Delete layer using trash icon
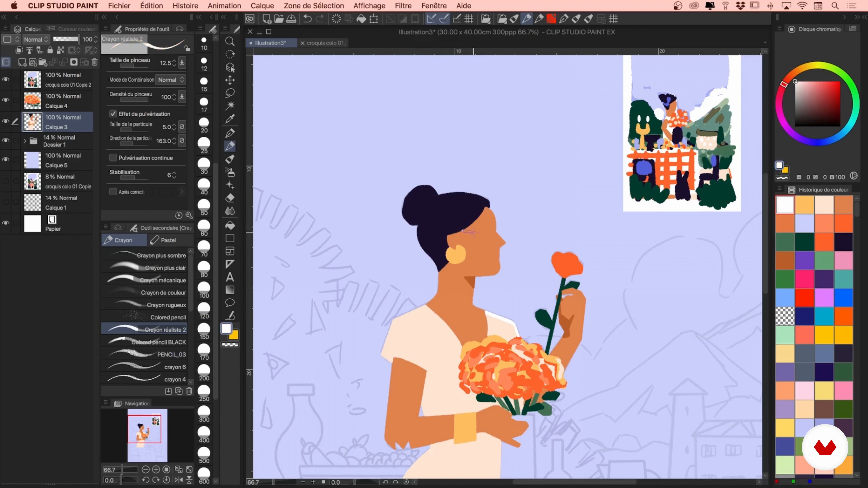 95,62
